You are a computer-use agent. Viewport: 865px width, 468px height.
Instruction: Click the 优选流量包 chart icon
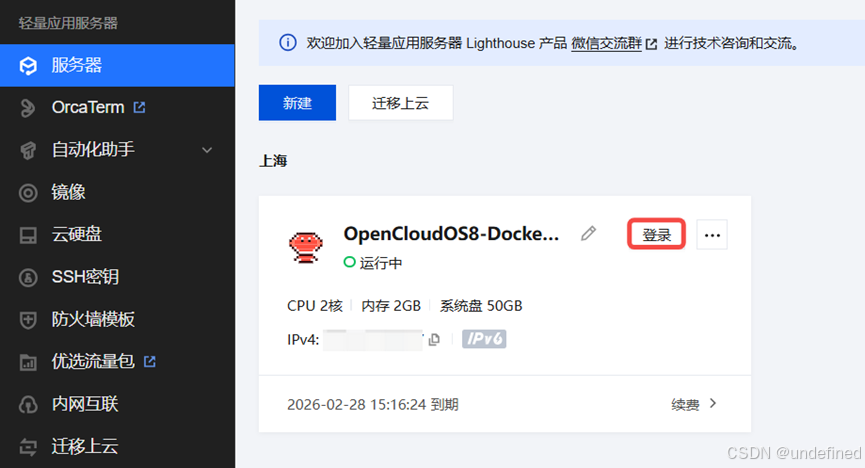[28, 362]
